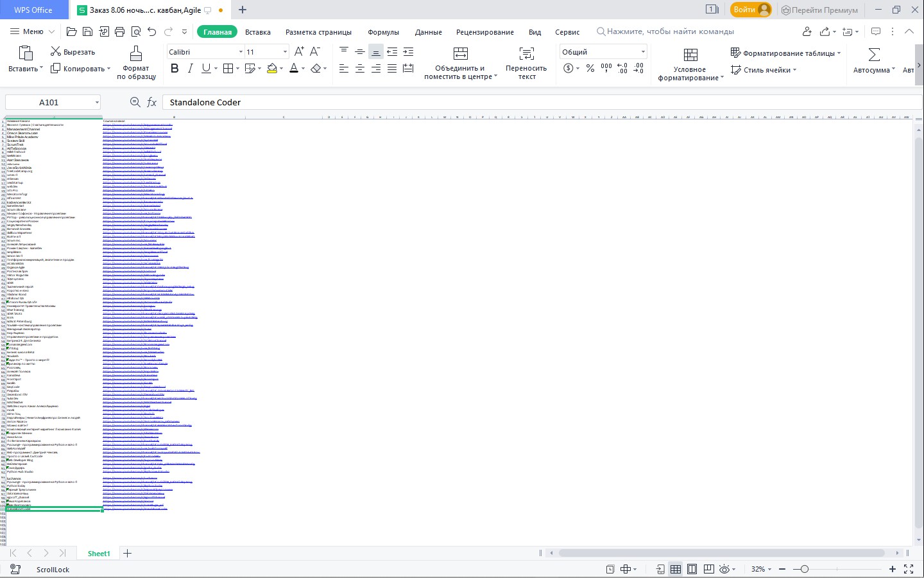Export to PDF using the quick access icon
Screen dimensions: 924x578
[103, 31]
